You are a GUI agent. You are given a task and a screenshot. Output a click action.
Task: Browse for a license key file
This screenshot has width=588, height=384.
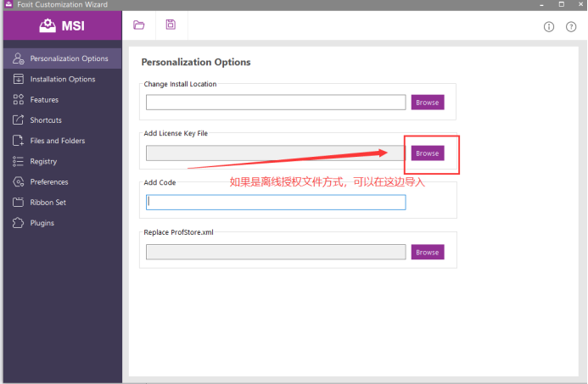tap(428, 153)
